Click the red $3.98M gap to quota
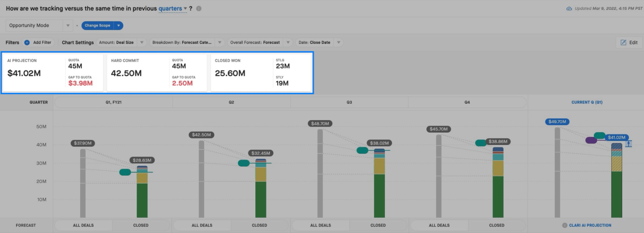The height and width of the screenshot is (233, 644). [x=80, y=83]
